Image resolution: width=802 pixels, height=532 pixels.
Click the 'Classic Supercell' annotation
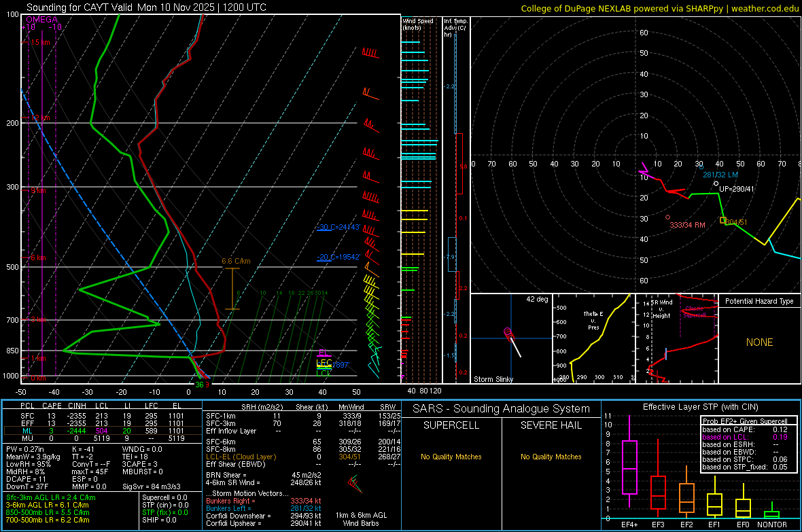695,312
